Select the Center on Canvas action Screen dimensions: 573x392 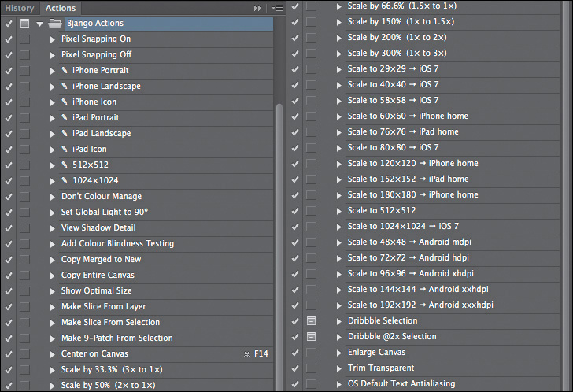[x=94, y=354]
